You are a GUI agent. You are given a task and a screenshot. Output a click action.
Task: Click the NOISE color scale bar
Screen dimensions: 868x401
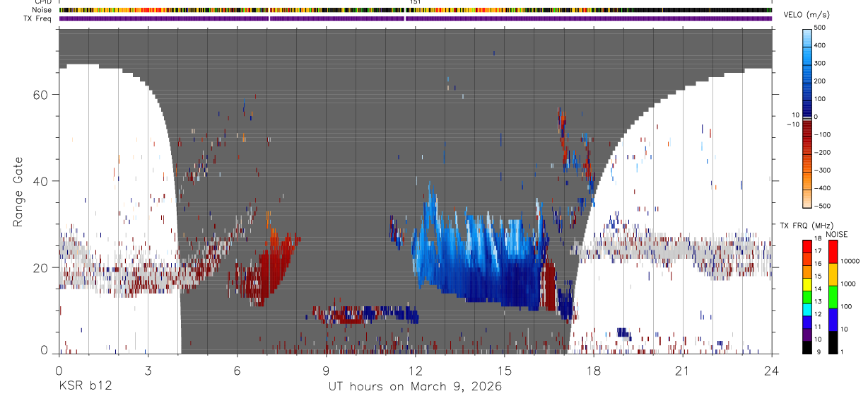click(833, 297)
